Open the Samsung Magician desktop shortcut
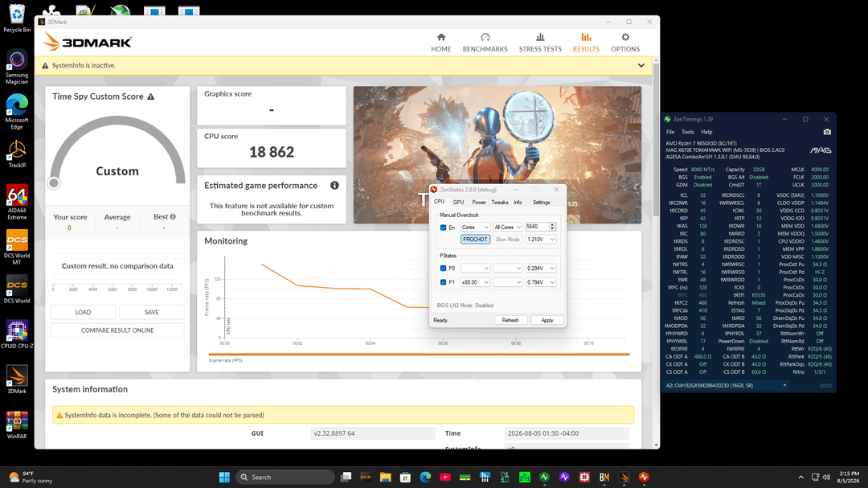The width and height of the screenshot is (868, 488). 17,67
